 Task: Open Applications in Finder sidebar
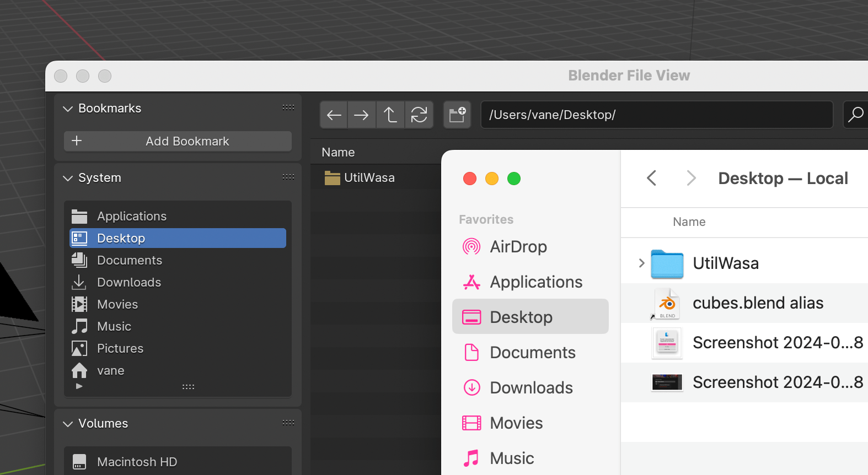(x=530, y=282)
